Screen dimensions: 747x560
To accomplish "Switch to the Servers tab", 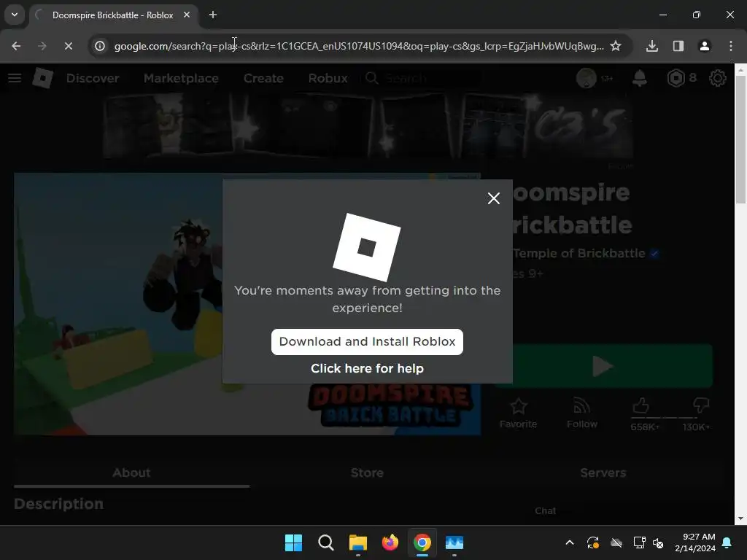I will (603, 472).
